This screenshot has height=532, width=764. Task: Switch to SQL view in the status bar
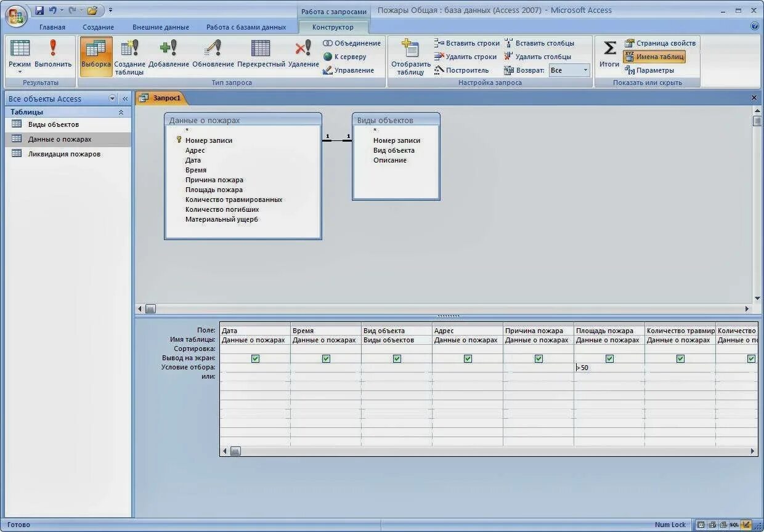(x=734, y=525)
